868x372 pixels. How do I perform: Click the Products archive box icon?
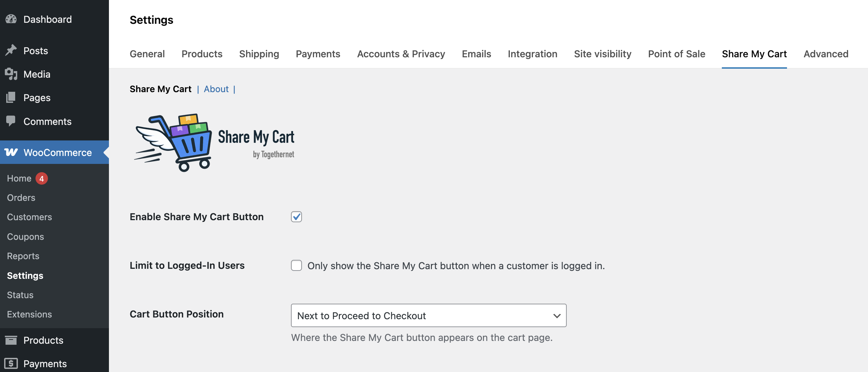click(11, 340)
